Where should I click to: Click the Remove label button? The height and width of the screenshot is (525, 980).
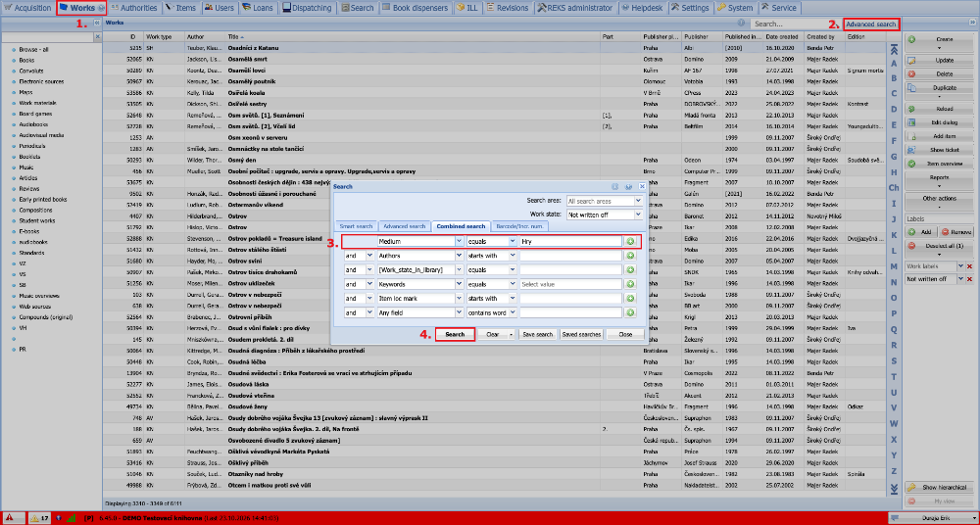pos(956,232)
